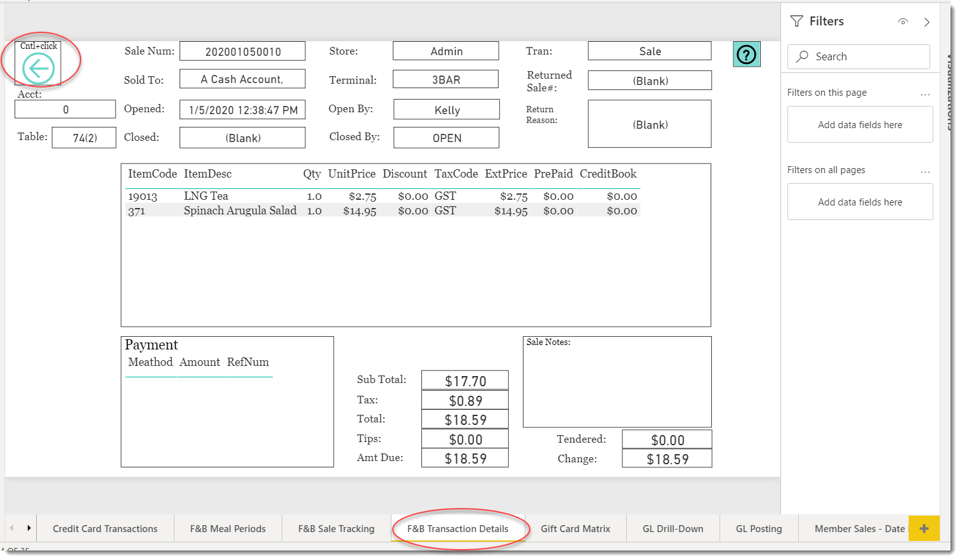Viewport: 960px width, 560px height.
Task: Sort Payment table by RefNum header
Action: pyautogui.click(x=248, y=362)
